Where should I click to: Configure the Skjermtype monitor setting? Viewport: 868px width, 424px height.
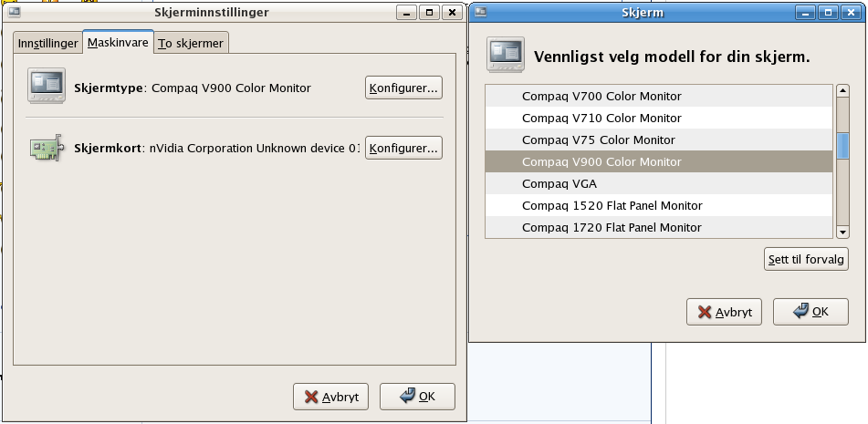(403, 88)
